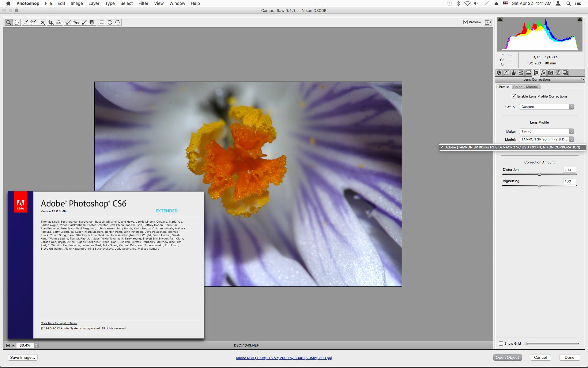Rotate the image 90° clockwise
This screenshot has height=368, width=588.
118,22
